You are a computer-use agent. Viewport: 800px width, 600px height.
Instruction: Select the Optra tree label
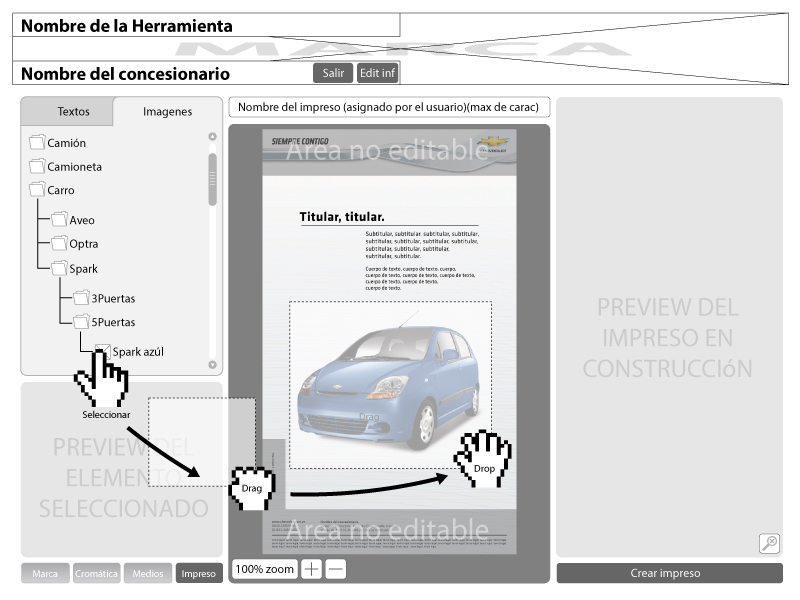click(84, 244)
